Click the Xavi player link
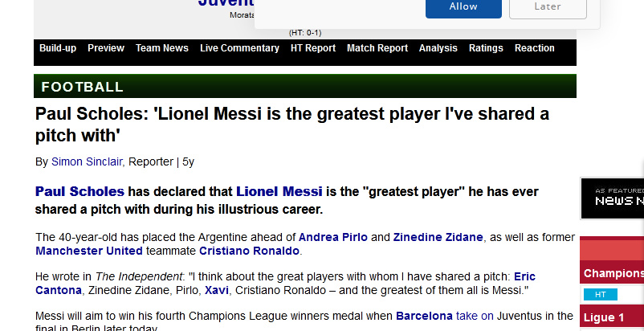Screen dimensions: 644x331 [x=217, y=290]
